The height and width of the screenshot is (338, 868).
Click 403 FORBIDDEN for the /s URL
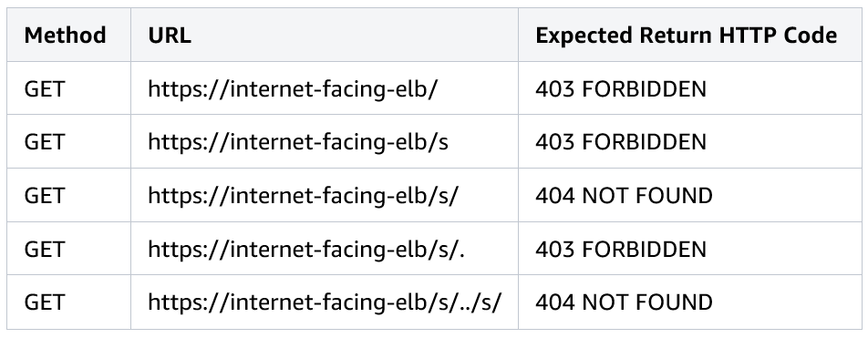pos(621,142)
